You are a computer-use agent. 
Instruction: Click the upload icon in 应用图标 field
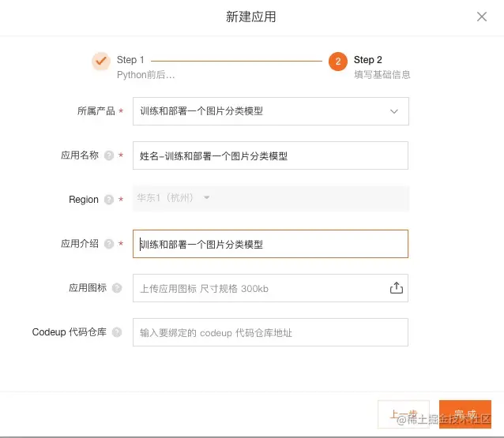point(397,288)
